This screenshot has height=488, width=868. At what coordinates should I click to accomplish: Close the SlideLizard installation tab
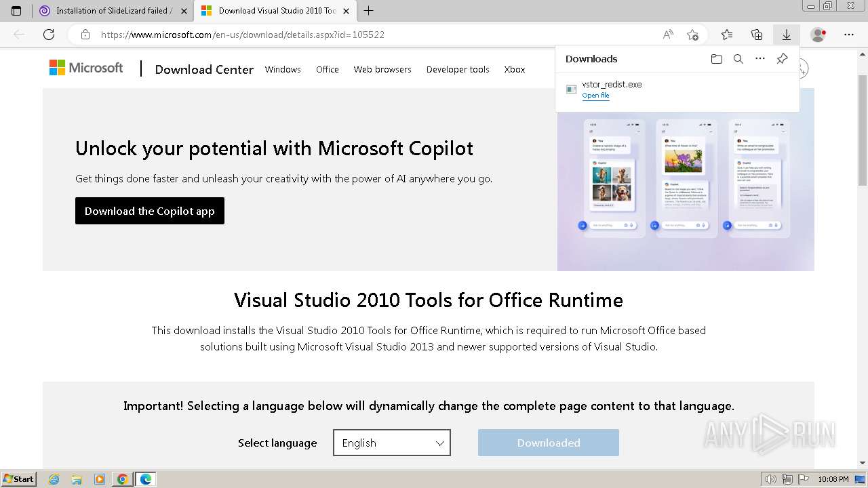coord(184,11)
